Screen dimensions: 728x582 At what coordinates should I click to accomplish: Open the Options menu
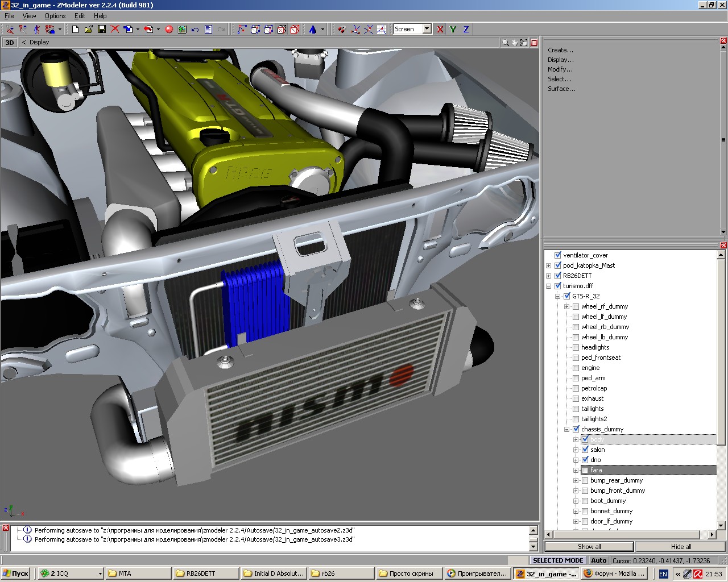pyautogui.click(x=55, y=16)
